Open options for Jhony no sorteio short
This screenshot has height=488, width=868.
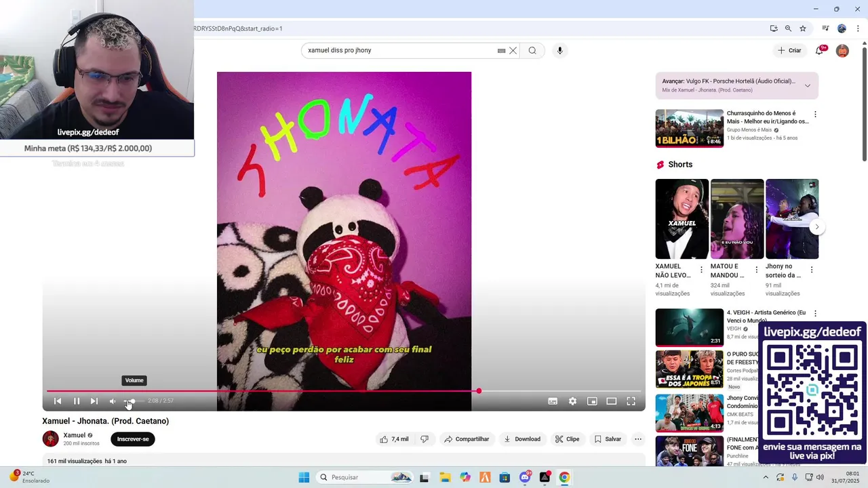click(x=811, y=270)
